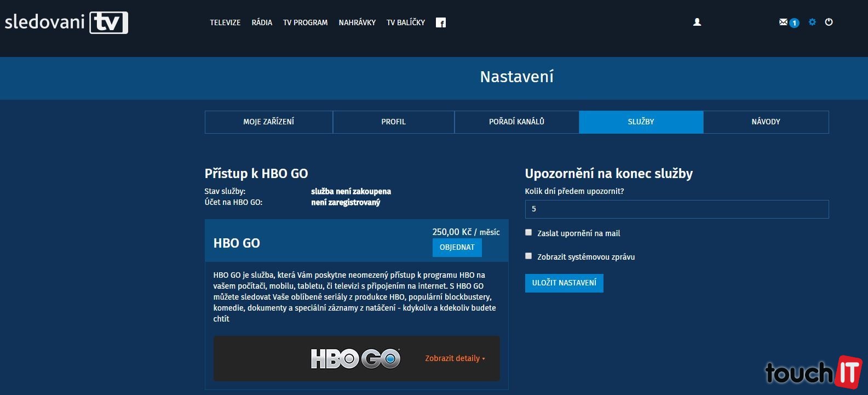Expand 'Zobrazit detaily' for HBO GO
The width and height of the screenshot is (868, 395).
455,358
